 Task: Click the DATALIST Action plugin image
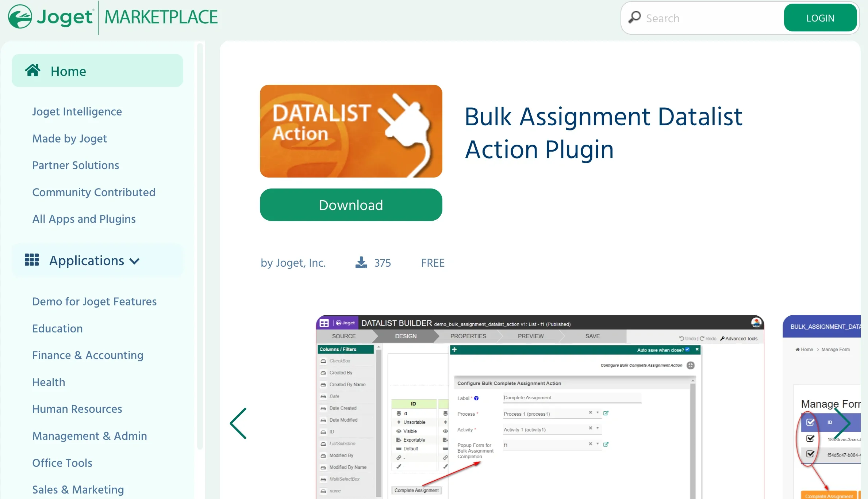click(351, 131)
